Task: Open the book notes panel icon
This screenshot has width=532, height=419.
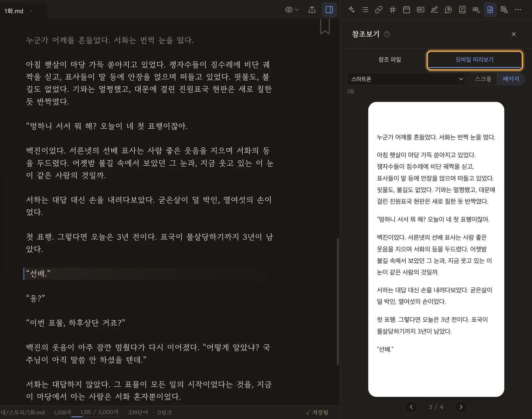Action: 462,10
